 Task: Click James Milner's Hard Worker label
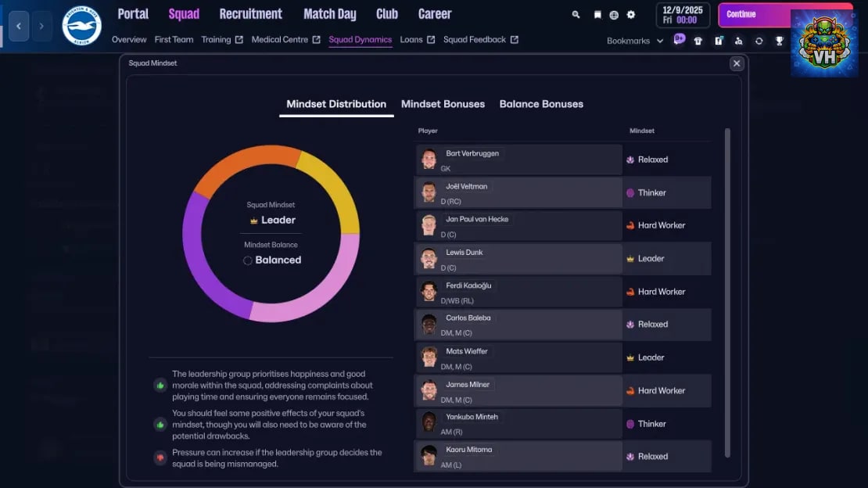(x=662, y=390)
